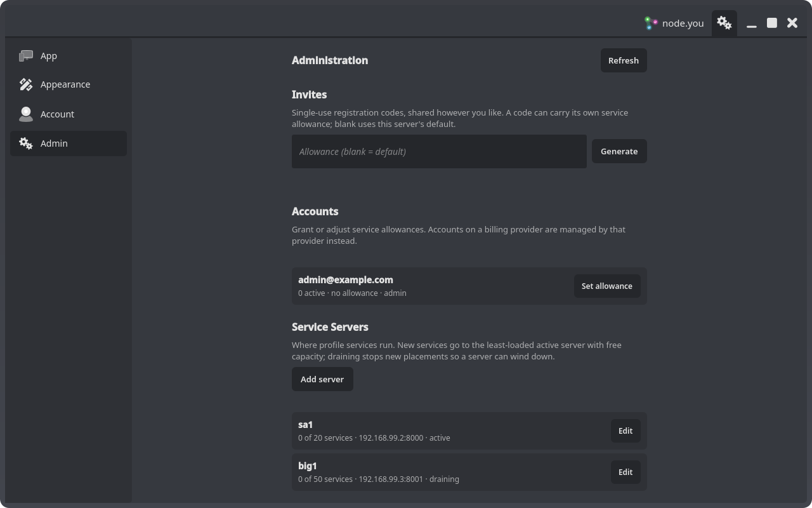Image resolution: width=812 pixels, height=508 pixels.
Task: Click the Admin gears icon in sidebar
Action: point(26,144)
